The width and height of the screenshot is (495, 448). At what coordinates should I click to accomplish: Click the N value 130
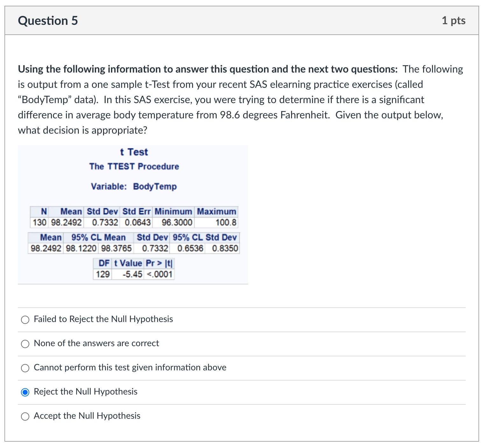click(39, 222)
